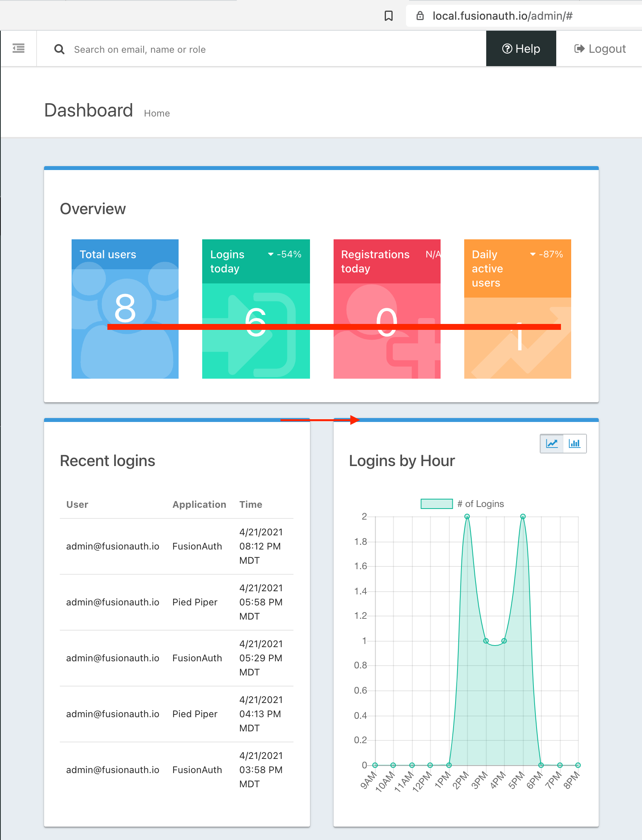This screenshot has height=840, width=642.
Task: Click the 5PM peak data point
Action: coord(523,516)
